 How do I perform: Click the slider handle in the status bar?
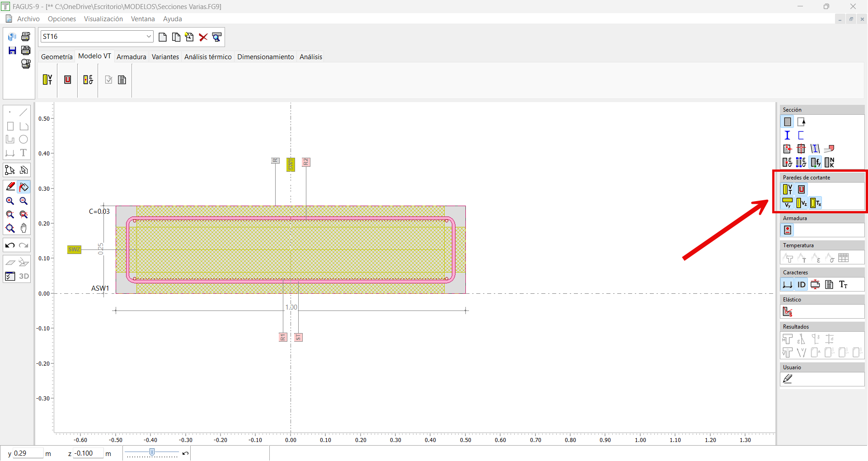[x=152, y=452]
